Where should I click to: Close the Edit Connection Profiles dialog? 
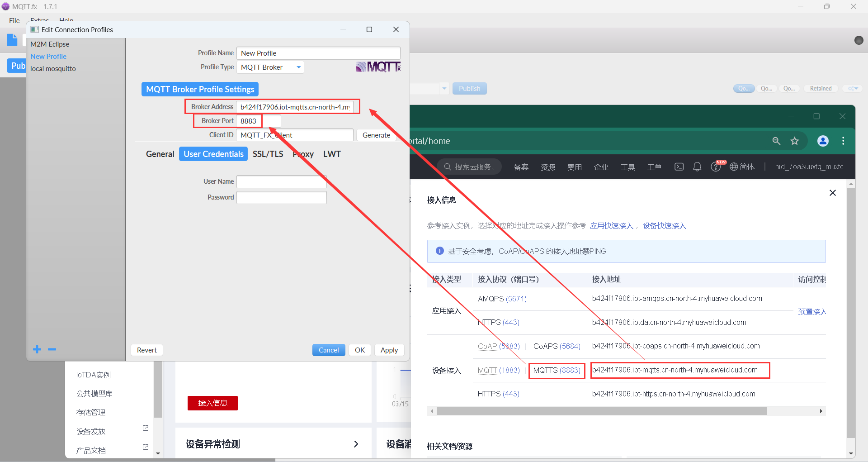(396, 29)
